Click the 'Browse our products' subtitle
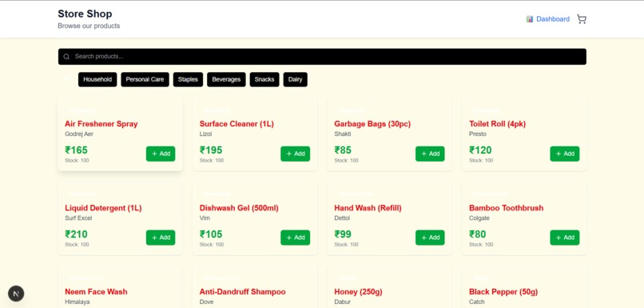The width and height of the screenshot is (644, 308). click(x=89, y=26)
